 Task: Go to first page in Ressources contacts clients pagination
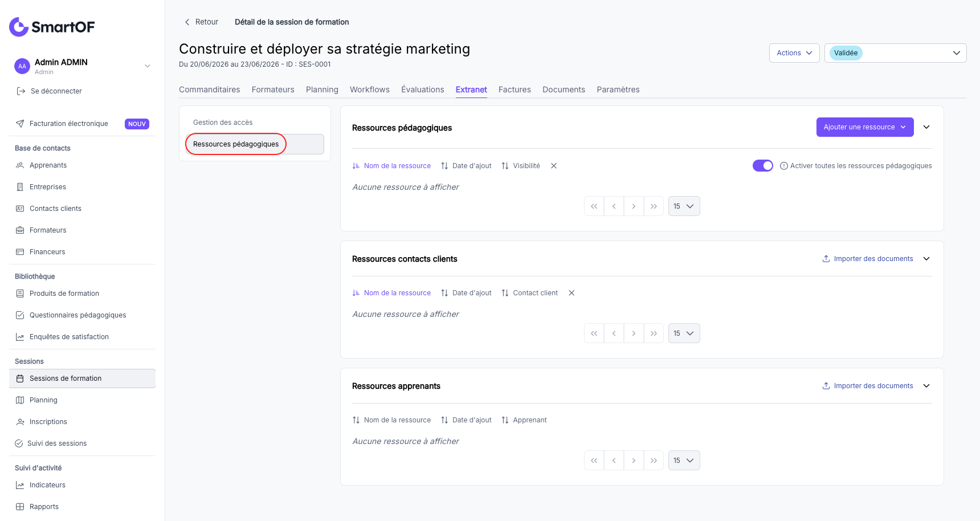pos(594,333)
